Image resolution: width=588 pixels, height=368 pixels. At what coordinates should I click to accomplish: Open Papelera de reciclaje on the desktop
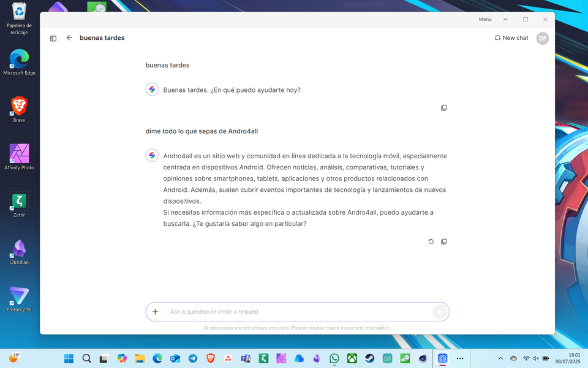click(x=19, y=19)
